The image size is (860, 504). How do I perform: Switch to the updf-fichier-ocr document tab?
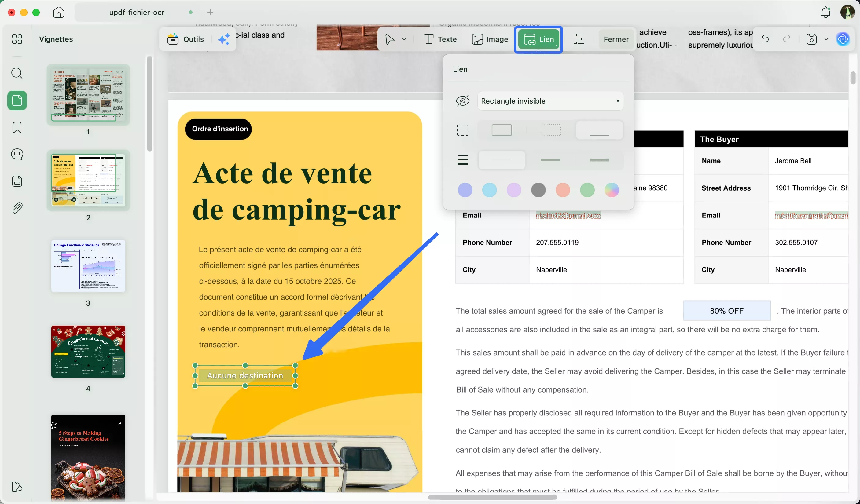[x=136, y=12]
